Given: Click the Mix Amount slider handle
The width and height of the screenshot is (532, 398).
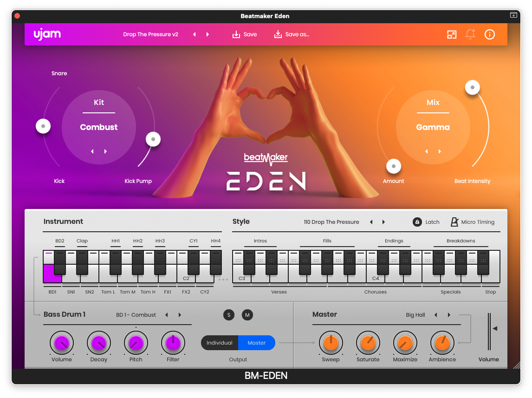Looking at the screenshot, I should click(x=394, y=166).
